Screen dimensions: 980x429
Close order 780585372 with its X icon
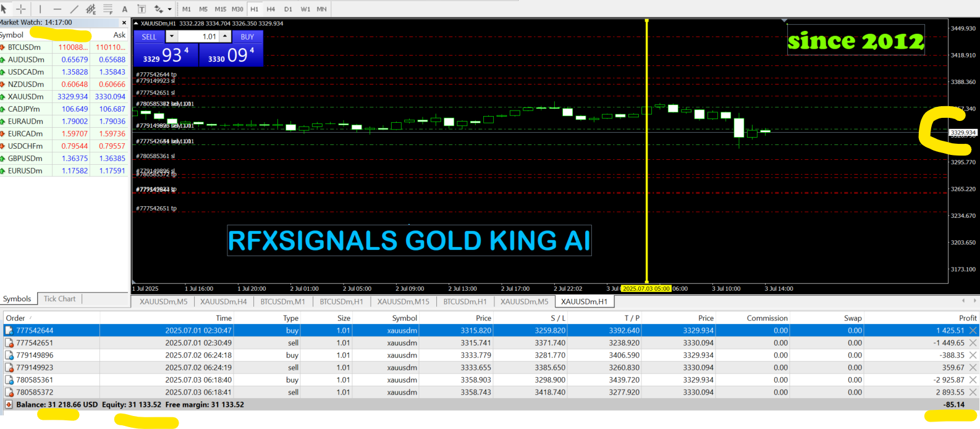973,393
